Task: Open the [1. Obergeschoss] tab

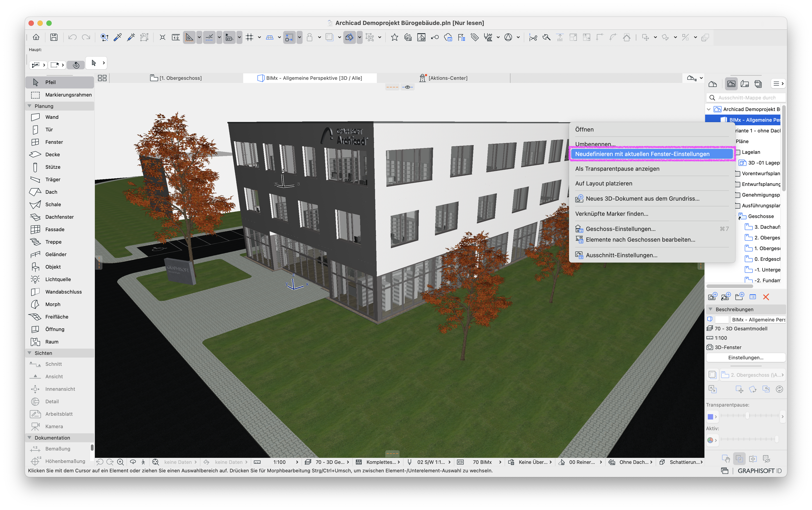Action: coord(176,78)
